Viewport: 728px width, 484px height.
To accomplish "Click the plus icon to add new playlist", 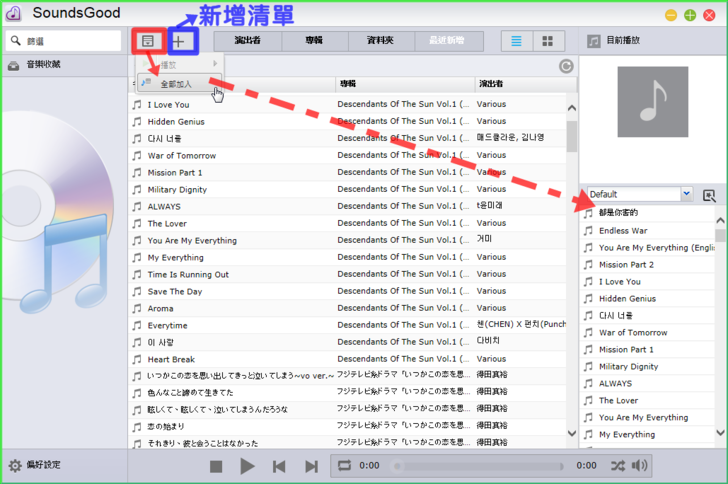I will coord(179,42).
